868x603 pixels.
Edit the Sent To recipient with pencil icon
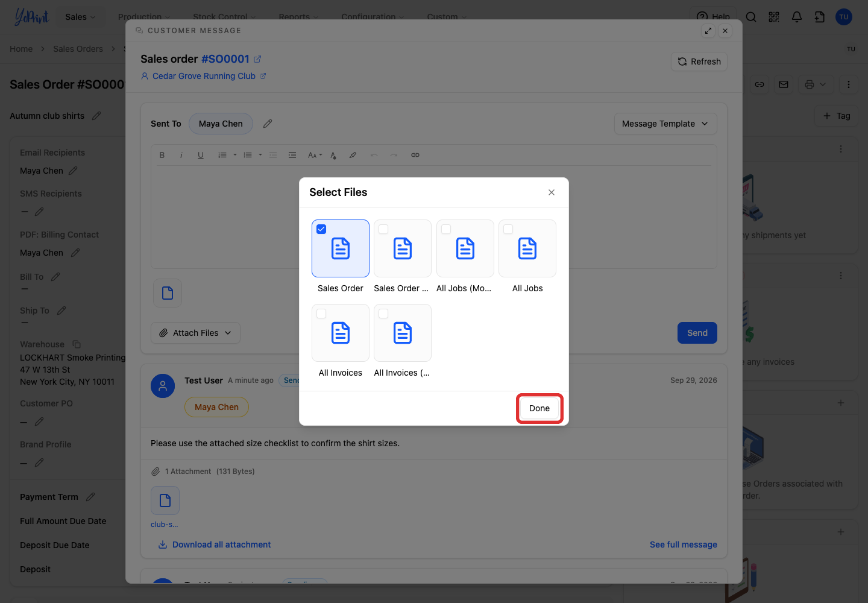pos(268,124)
